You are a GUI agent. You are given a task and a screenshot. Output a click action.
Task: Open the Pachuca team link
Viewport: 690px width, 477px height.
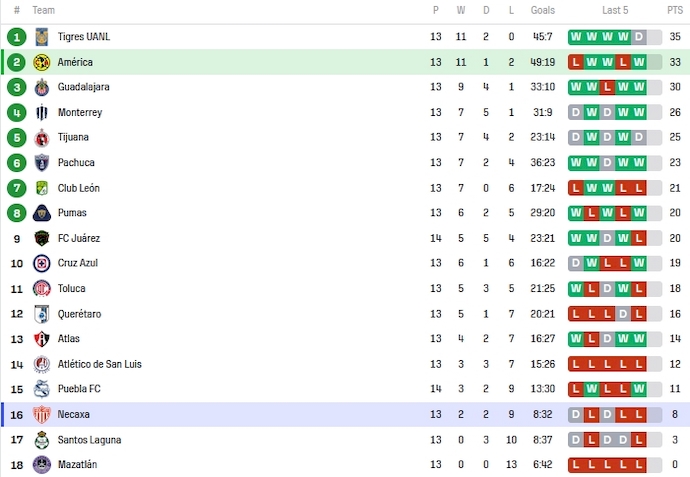[x=76, y=163]
